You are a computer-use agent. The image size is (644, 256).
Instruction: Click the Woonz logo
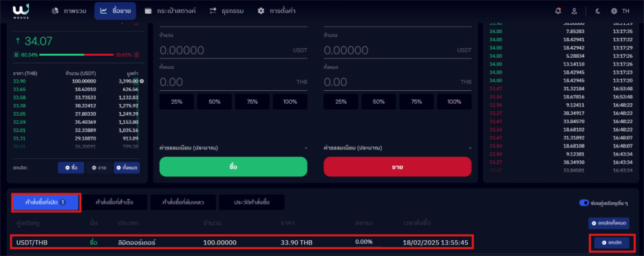pos(20,11)
